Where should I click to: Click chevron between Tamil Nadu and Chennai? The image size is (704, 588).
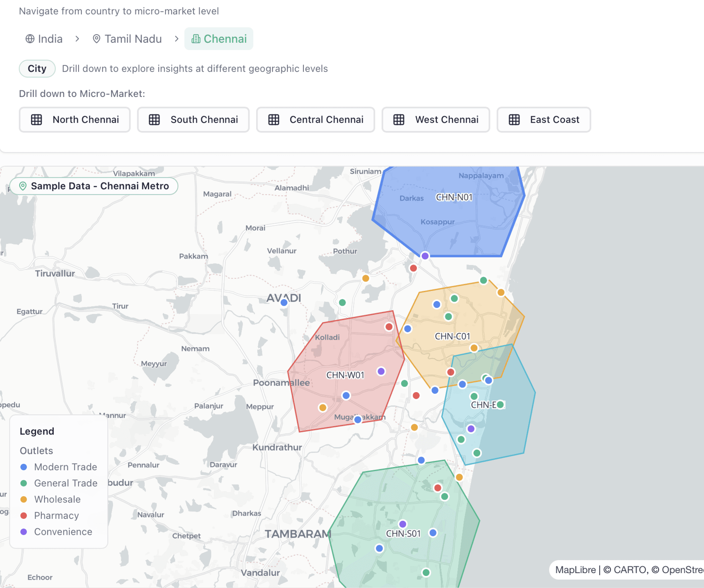[177, 39]
